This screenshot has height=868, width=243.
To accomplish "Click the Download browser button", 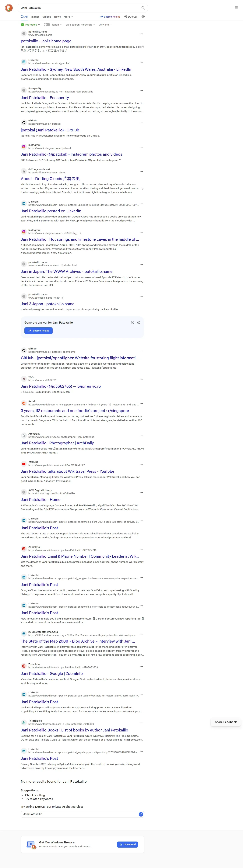I will [127, 844].
